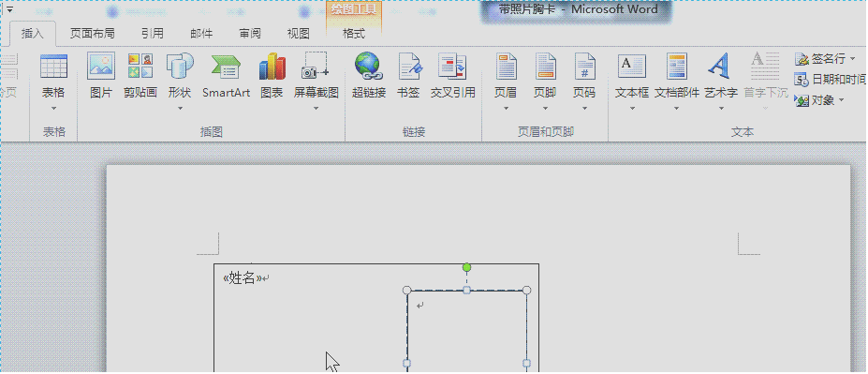Switch to the 引用 tab

153,34
